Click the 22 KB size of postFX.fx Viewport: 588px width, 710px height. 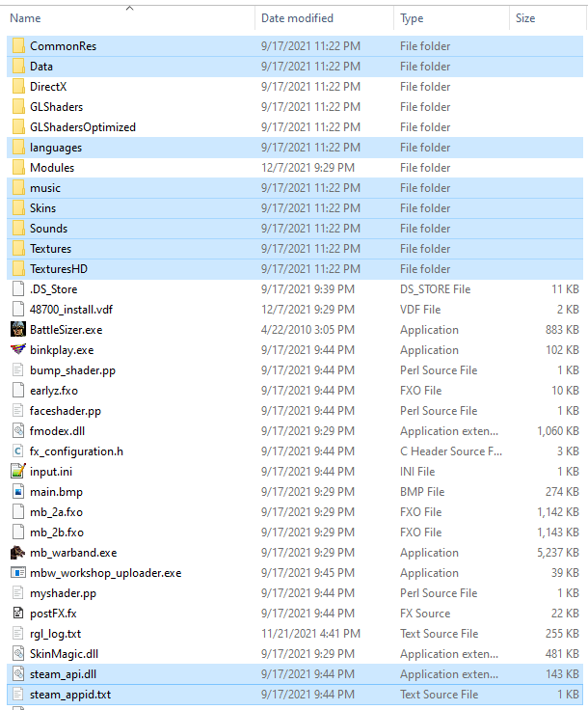[565, 614]
